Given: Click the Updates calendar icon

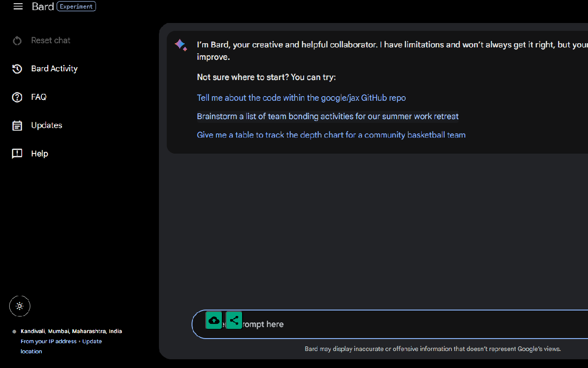Looking at the screenshot, I should click(x=17, y=126).
